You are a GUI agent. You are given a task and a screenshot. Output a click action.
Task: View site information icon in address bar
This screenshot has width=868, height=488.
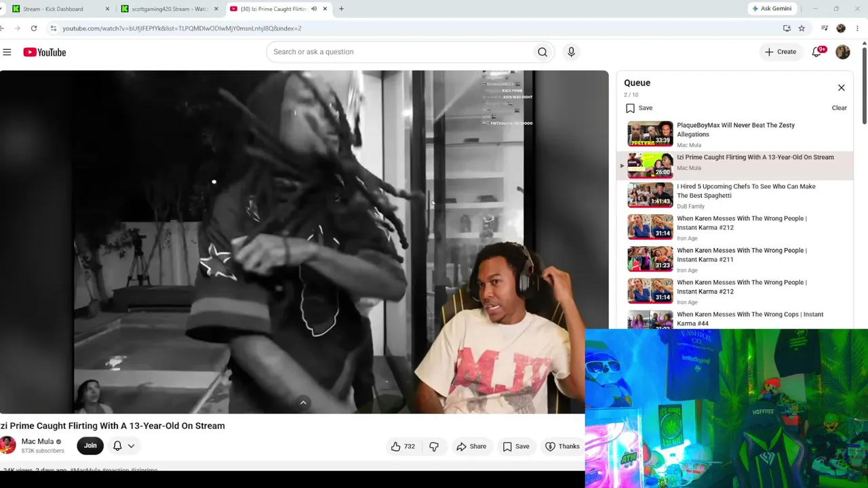[x=53, y=28]
